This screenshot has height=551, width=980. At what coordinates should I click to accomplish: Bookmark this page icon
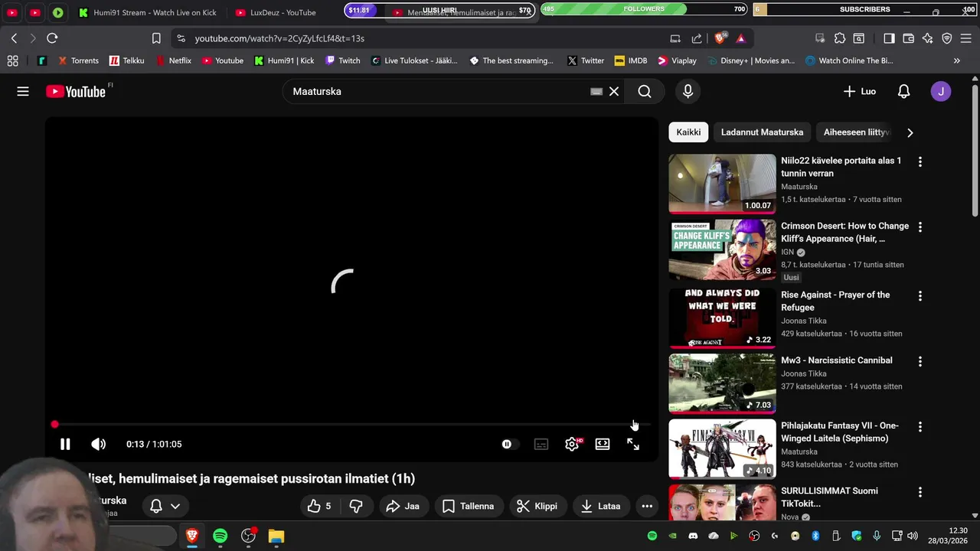click(156, 38)
